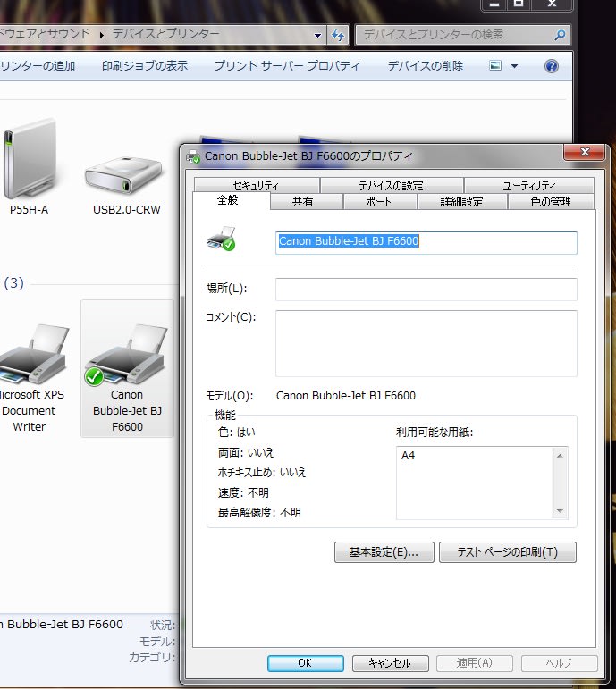Click the paper list scroll down arrow
The image size is (616, 689).
tap(560, 510)
